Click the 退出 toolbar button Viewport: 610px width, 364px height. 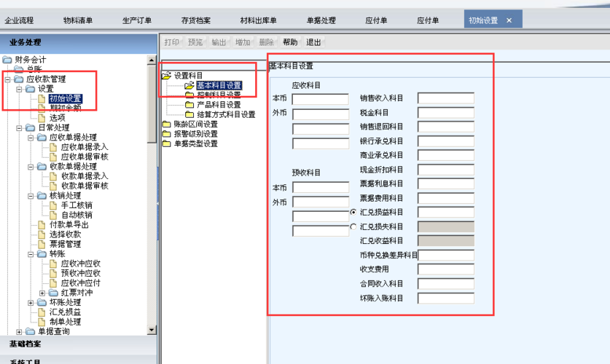pyautogui.click(x=313, y=42)
